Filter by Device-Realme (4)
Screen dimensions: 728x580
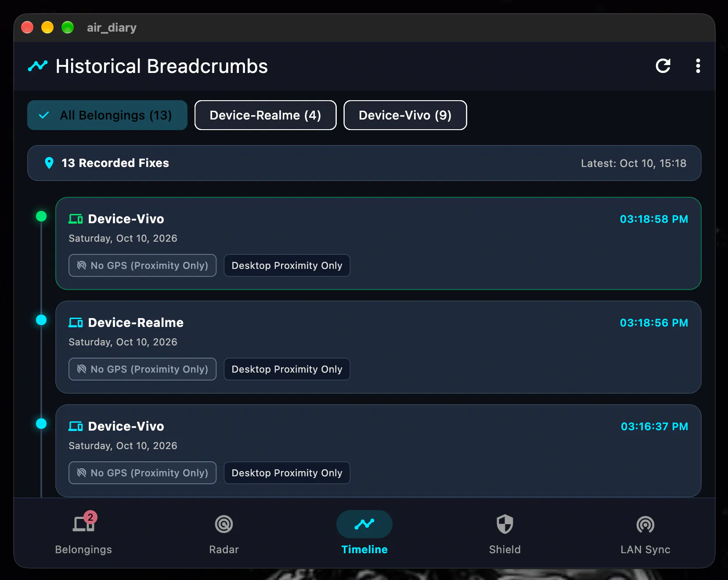[266, 115]
